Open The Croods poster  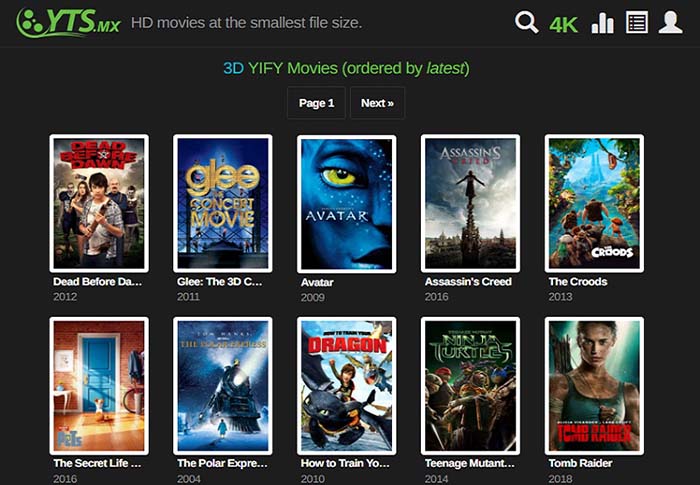[594, 203]
